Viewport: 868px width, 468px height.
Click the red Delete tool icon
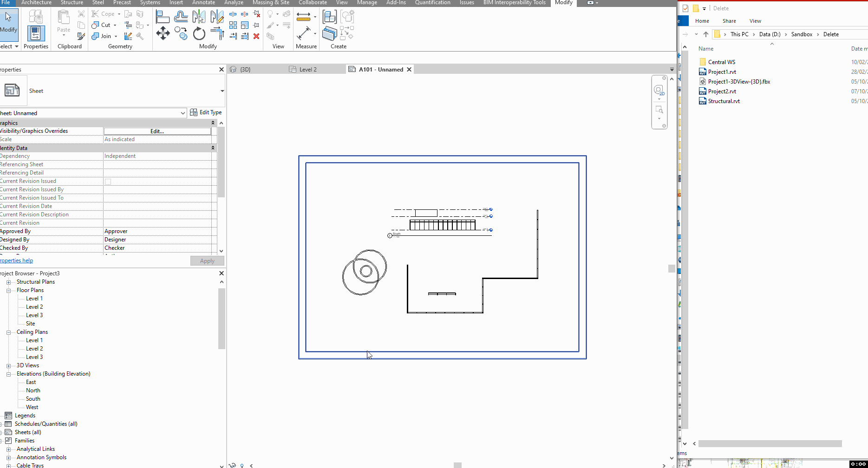pos(256,36)
